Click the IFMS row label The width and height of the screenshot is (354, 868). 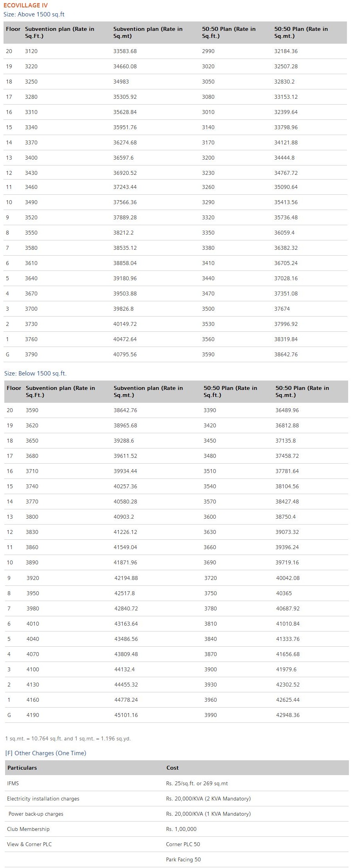point(13,783)
